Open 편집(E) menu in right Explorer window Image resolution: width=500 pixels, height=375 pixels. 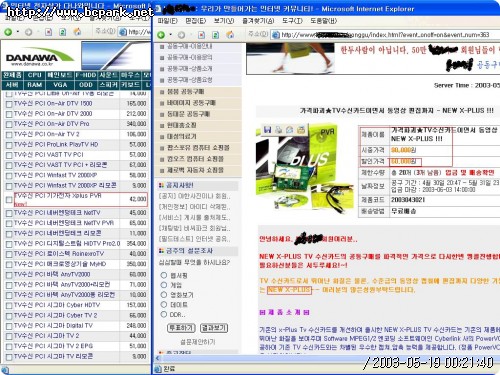(x=196, y=21)
